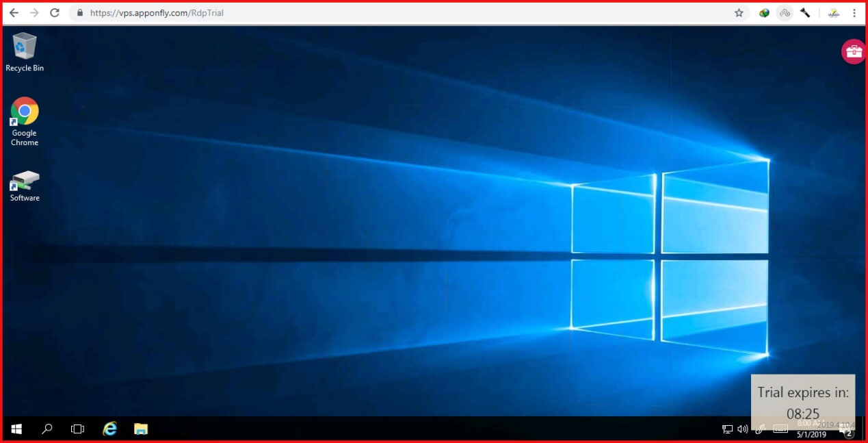Image resolution: width=868 pixels, height=443 pixels.
Task: Open the Windows Start menu
Action: coord(16,429)
